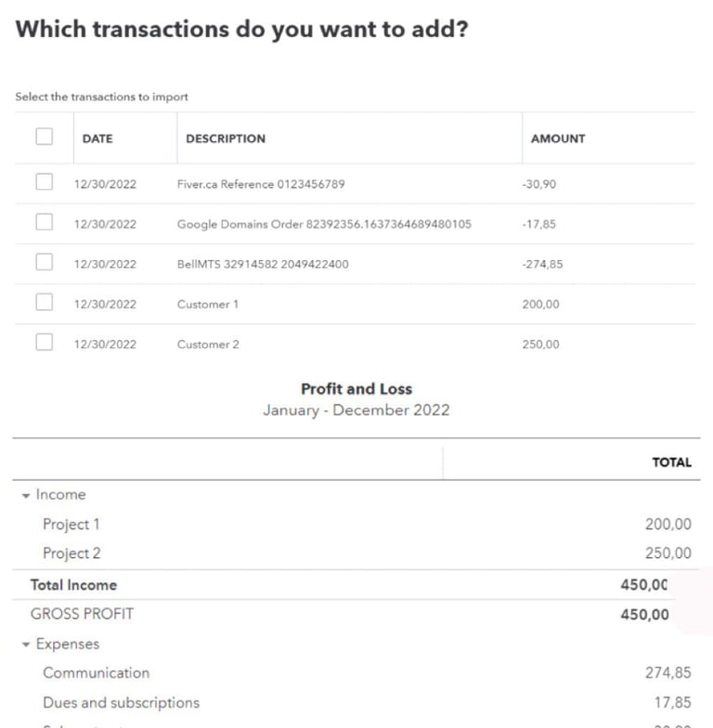Select the Google Domains Order checkbox

pyautogui.click(x=45, y=223)
